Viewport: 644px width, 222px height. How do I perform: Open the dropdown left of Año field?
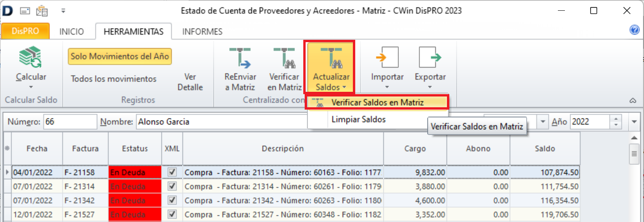coord(543,122)
